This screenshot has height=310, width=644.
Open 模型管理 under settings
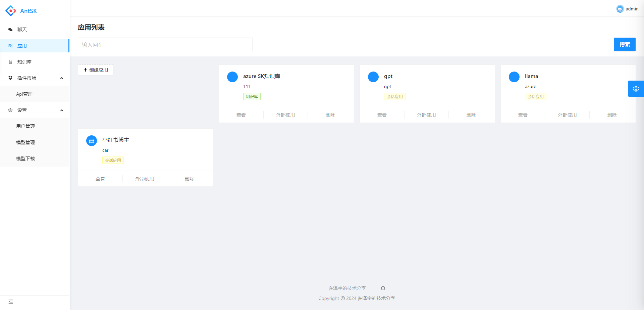click(x=25, y=142)
